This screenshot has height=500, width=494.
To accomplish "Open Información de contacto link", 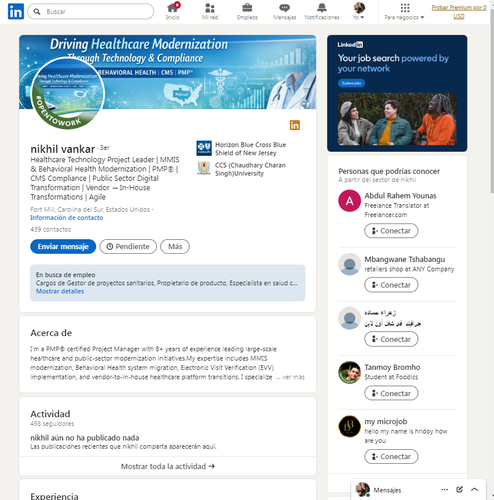I will point(67,218).
